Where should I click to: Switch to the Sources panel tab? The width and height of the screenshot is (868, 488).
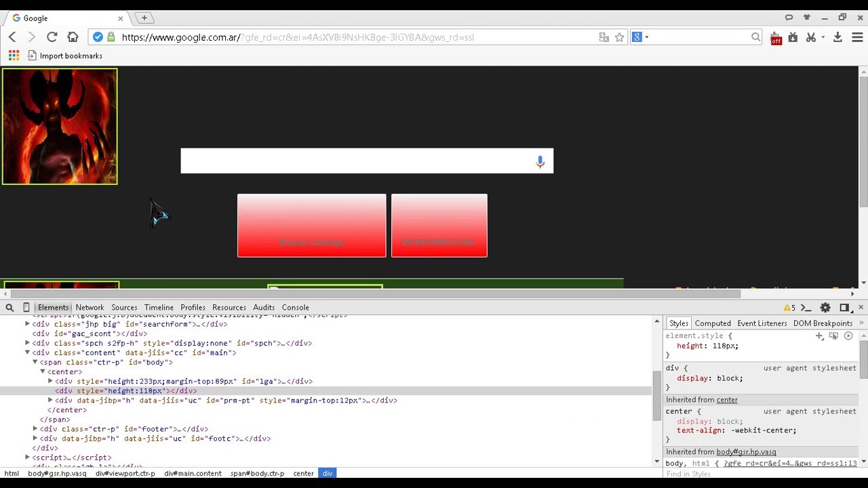pyautogui.click(x=124, y=308)
